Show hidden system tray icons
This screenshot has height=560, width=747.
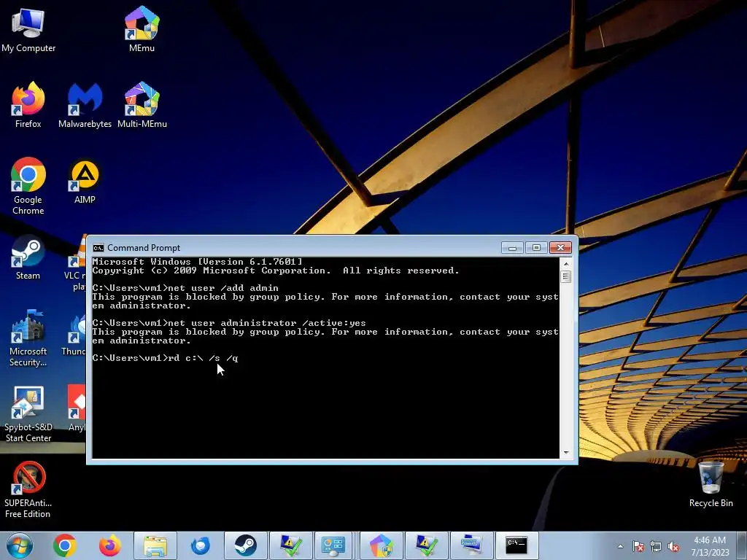coord(620,546)
